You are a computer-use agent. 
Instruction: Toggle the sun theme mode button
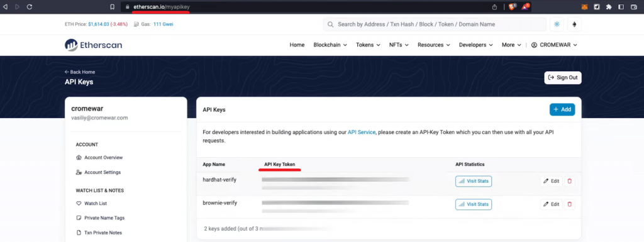tap(557, 24)
